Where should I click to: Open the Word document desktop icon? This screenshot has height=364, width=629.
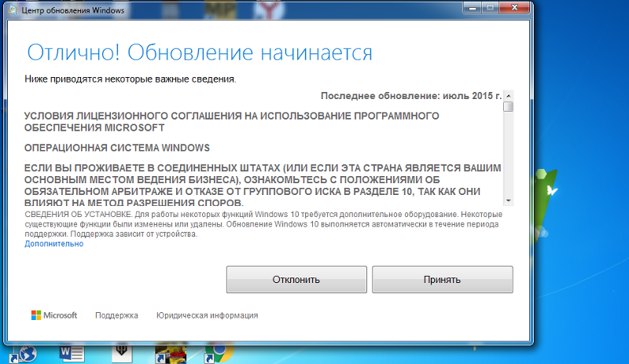(72, 354)
